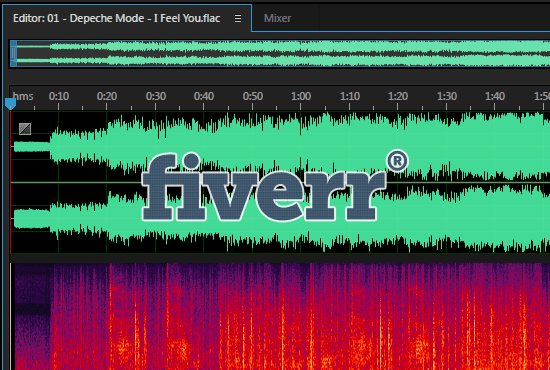
Task: Click the 1:10 mark on the time ruler
Action: click(x=350, y=96)
